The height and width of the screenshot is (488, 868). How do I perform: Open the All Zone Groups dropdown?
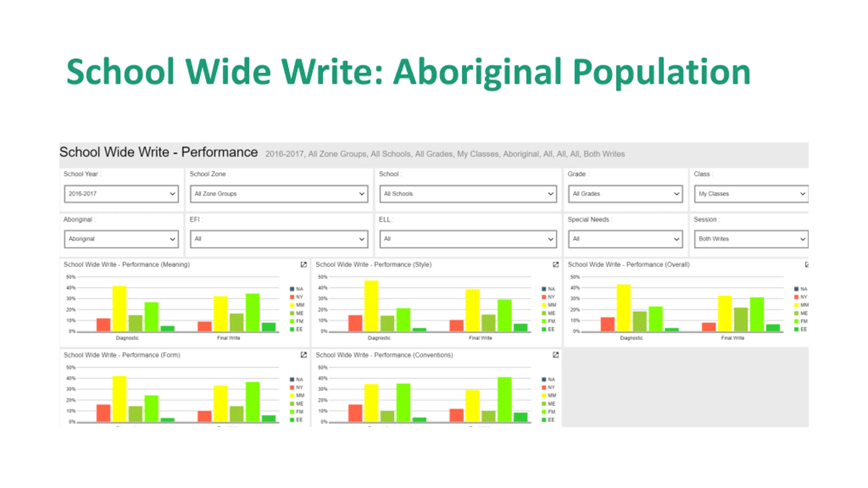(x=279, y=194)
